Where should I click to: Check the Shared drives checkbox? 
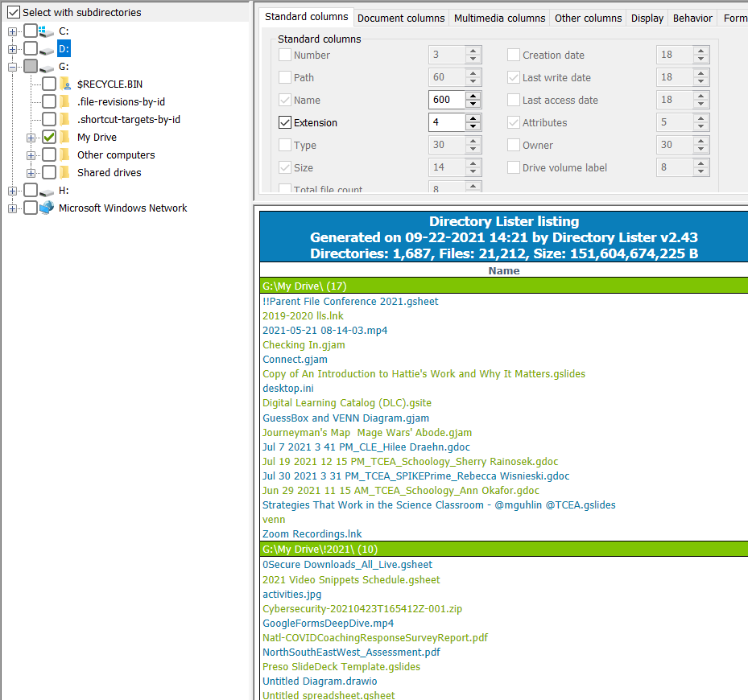coord(49,172)
